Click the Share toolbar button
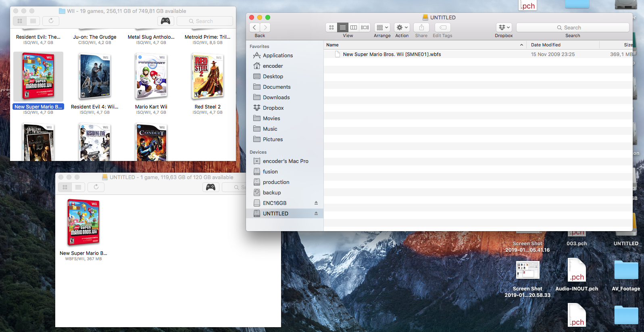644x332 pixels. 421,27
